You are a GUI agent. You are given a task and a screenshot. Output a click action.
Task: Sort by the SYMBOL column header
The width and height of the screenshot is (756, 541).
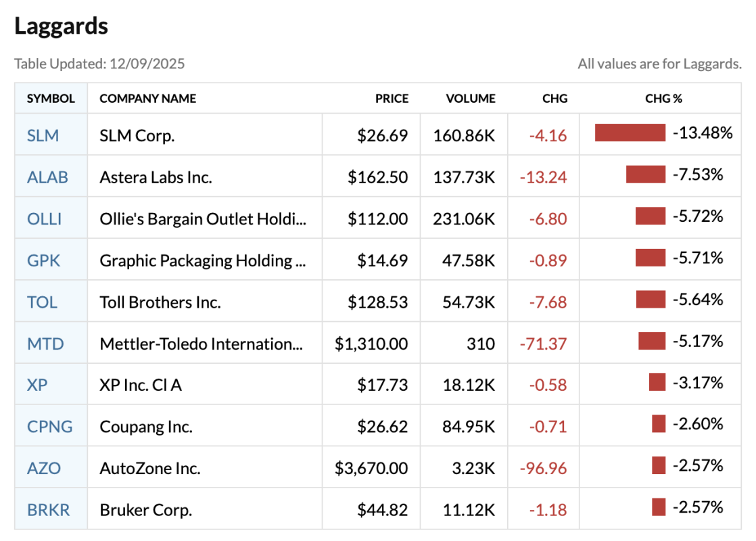[x=51, y=99]
